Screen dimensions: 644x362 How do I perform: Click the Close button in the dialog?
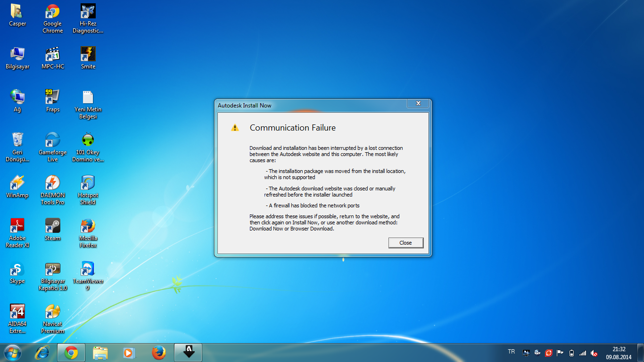pos(405,243)
